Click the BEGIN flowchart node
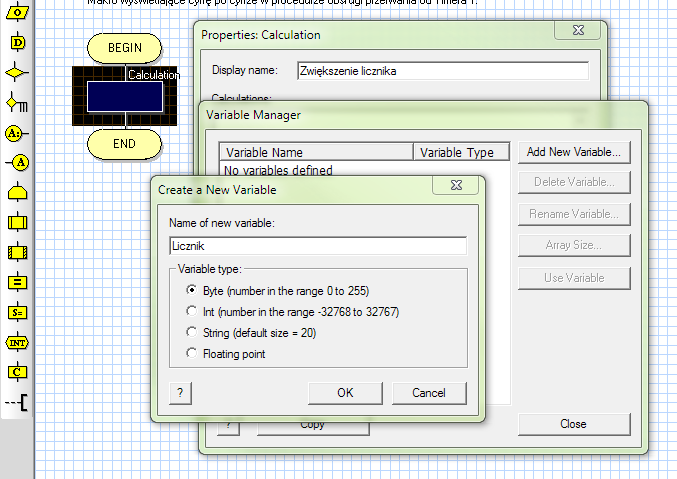677x479 pixels. 124,48
